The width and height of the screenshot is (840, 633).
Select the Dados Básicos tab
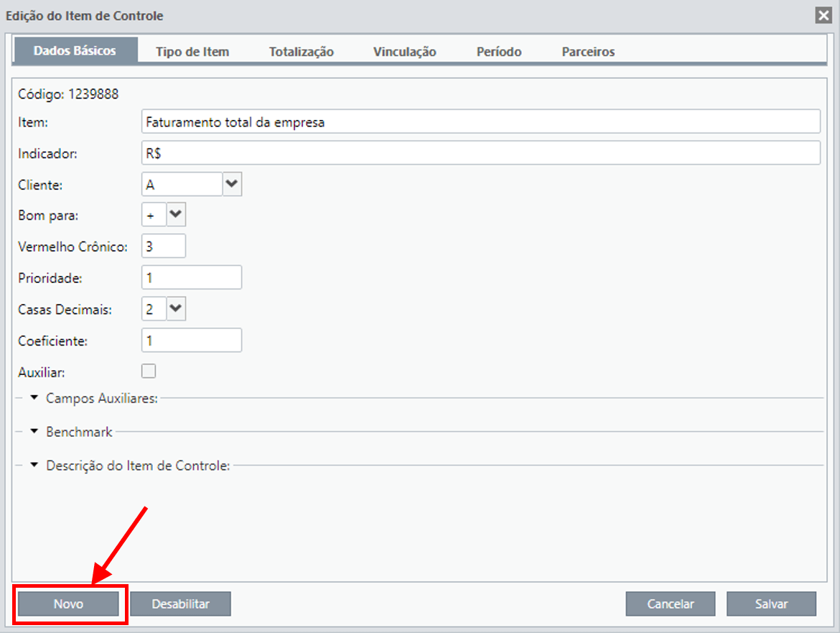[x=75, y=50]
